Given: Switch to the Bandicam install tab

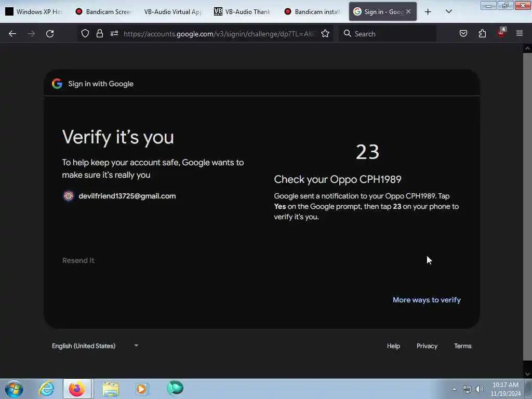Looking at the screenshot, I should tap(313, 11).
